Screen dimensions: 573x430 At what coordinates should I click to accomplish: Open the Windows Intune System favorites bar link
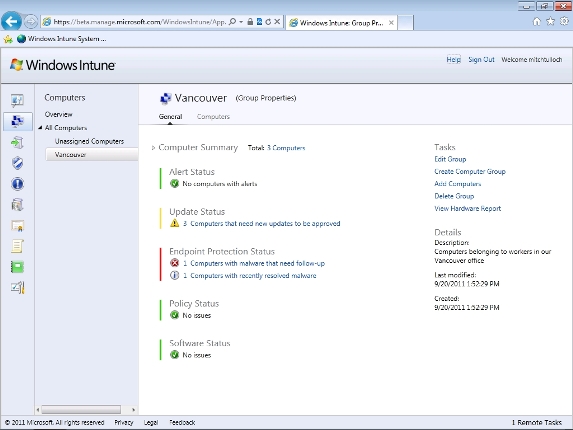pyautogui.click(x=61, y=39)
